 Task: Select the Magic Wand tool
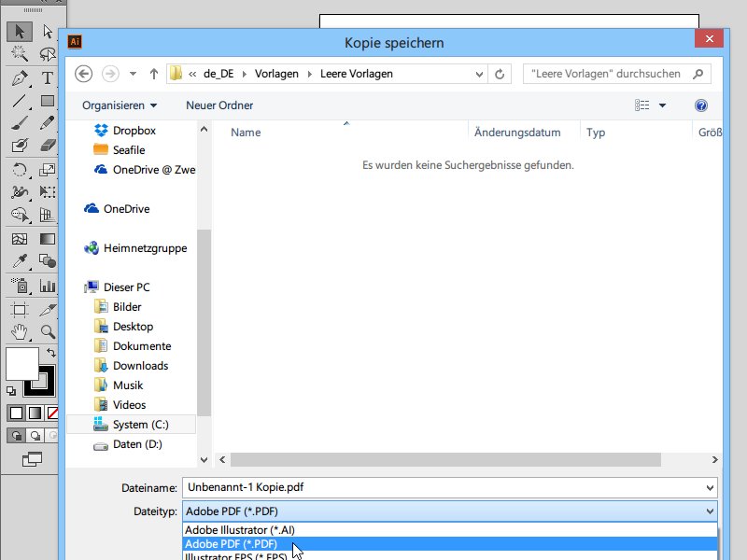click(x=20, y=53)
